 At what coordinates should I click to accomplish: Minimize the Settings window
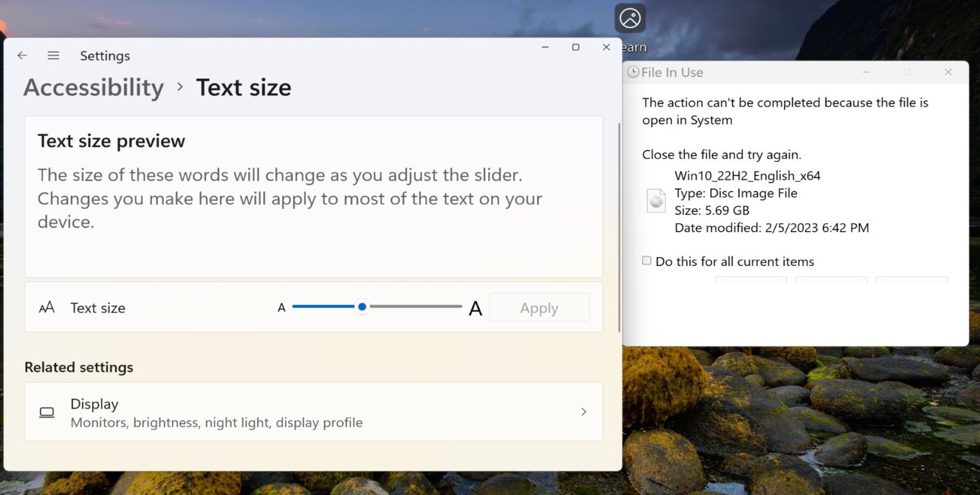click(544, 47)
